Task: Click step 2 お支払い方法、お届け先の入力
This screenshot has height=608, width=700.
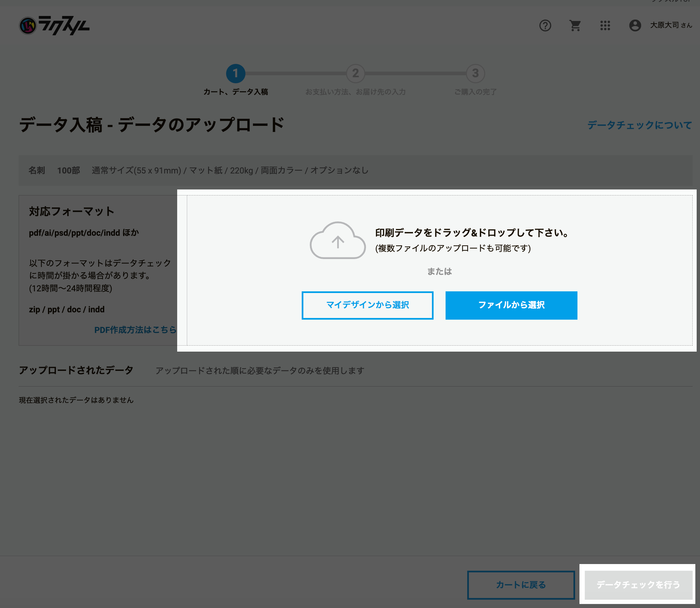Action: coord(356,73)
